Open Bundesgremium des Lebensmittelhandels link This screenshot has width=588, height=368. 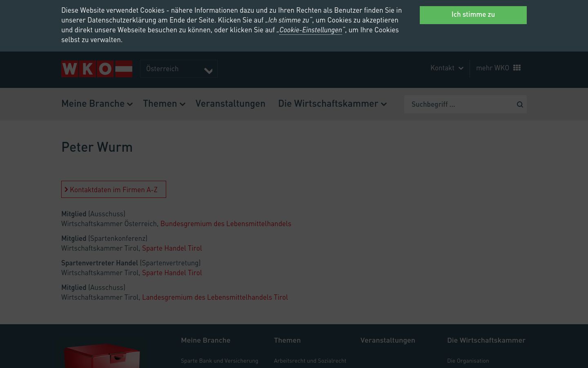[x=226, y=224]
